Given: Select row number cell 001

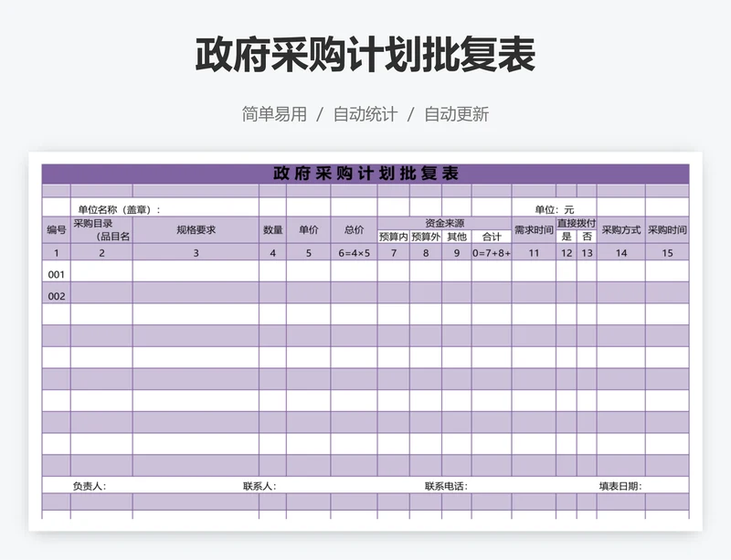Looking at the screenshot, I should [57, 271].
